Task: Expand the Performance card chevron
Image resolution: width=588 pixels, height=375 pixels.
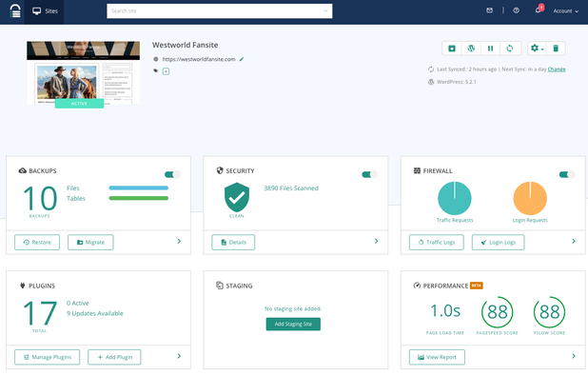Action: click(574, 356)
